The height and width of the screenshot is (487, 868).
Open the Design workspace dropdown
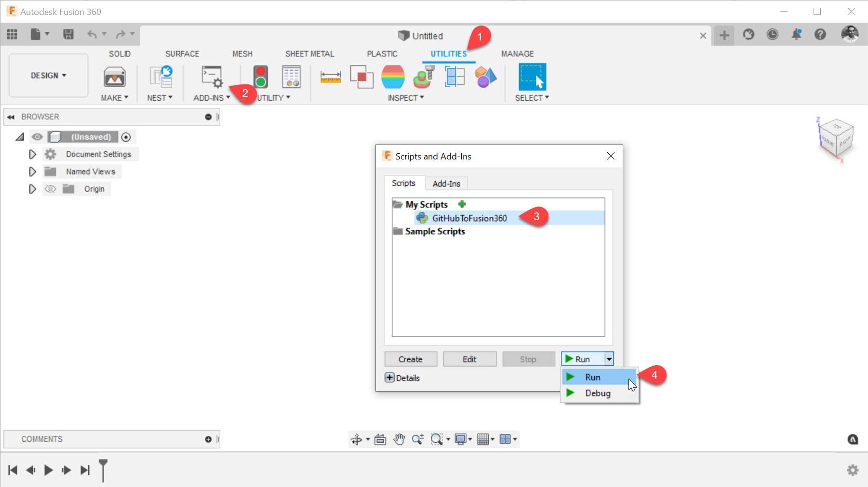click(x=49, y=76)
